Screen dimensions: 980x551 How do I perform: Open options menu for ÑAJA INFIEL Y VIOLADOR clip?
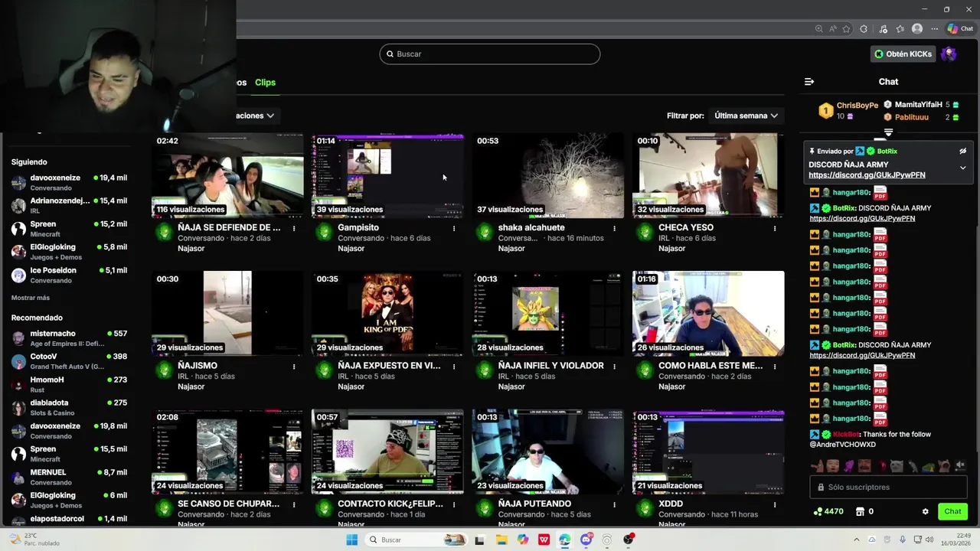(614, 367)
